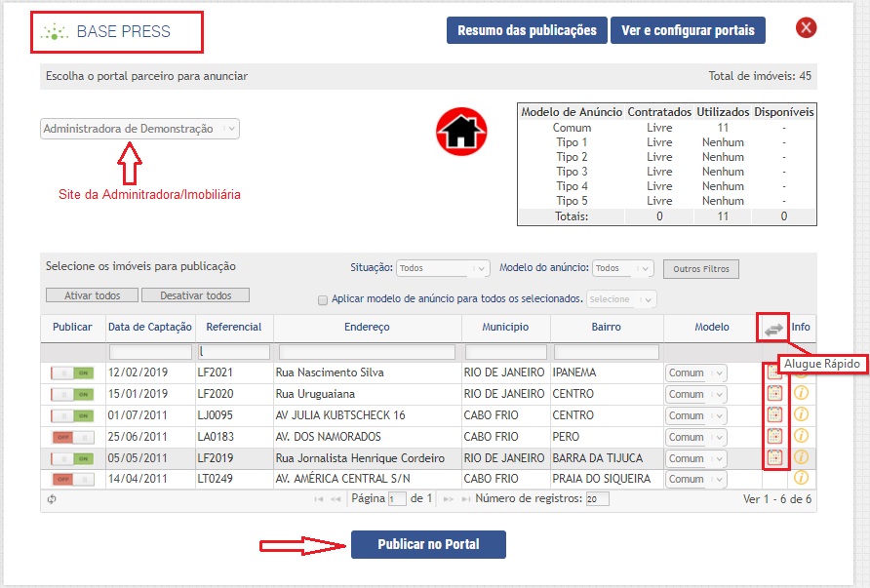Click Alugue Rápido icon for LJ0095
The width and height of the screenshot is (870, 588).
pos(774,414)
